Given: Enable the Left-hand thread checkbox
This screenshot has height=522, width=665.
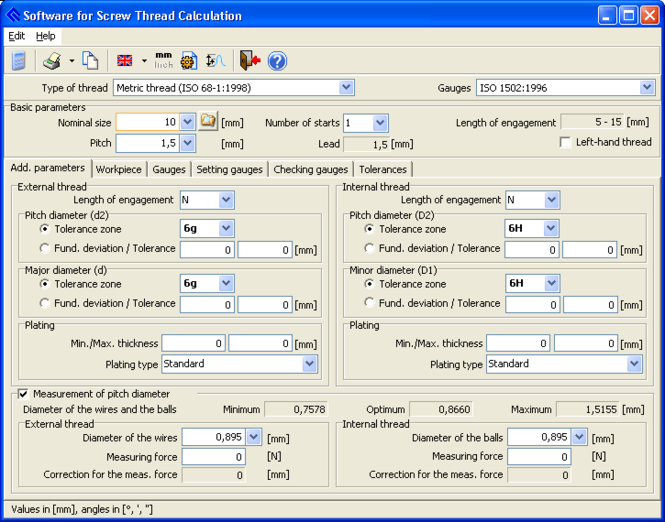Looking at the screenshot, I should coord(566,143).
